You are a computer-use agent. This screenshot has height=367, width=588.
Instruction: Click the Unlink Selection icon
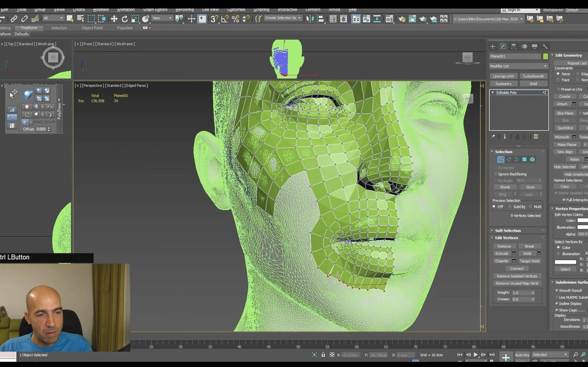24,18
